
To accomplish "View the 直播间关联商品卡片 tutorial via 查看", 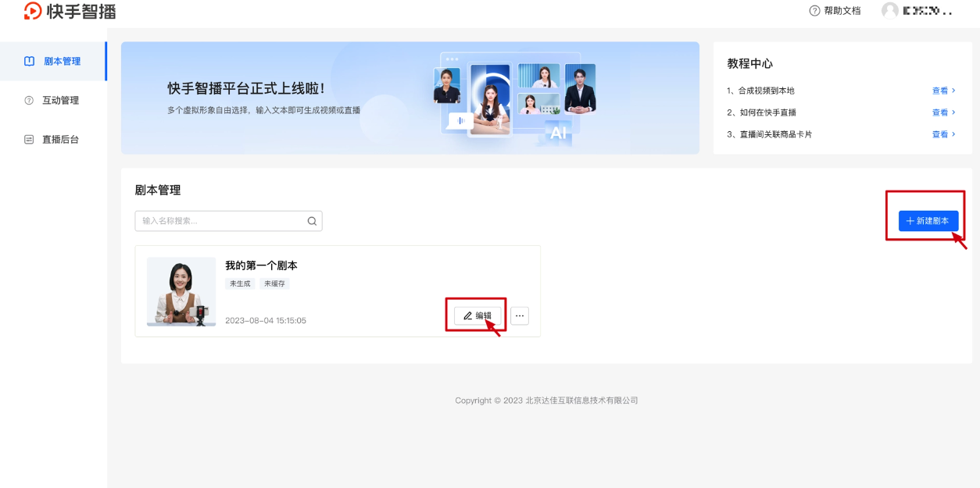I will (943, 134).
